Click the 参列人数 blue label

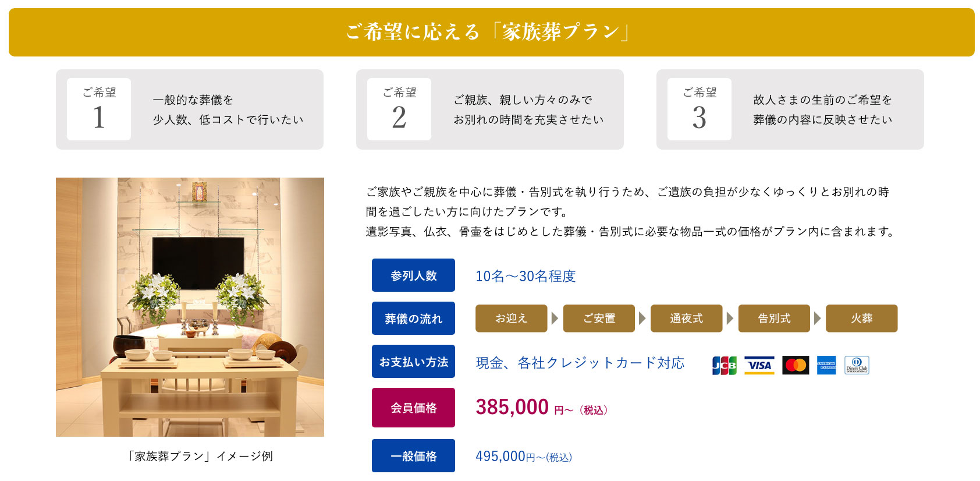pyautogui.click(x=413, y=275)
